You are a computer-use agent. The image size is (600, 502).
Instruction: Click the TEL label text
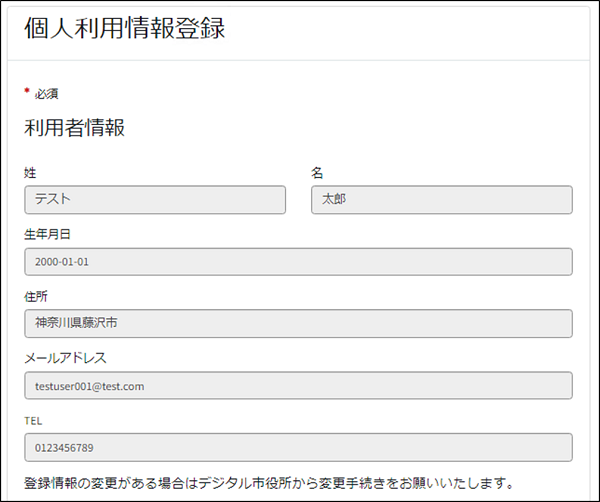tap(33, 421)
